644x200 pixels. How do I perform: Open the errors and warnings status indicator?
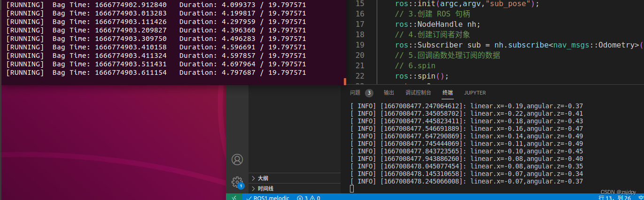coord(308,198)
